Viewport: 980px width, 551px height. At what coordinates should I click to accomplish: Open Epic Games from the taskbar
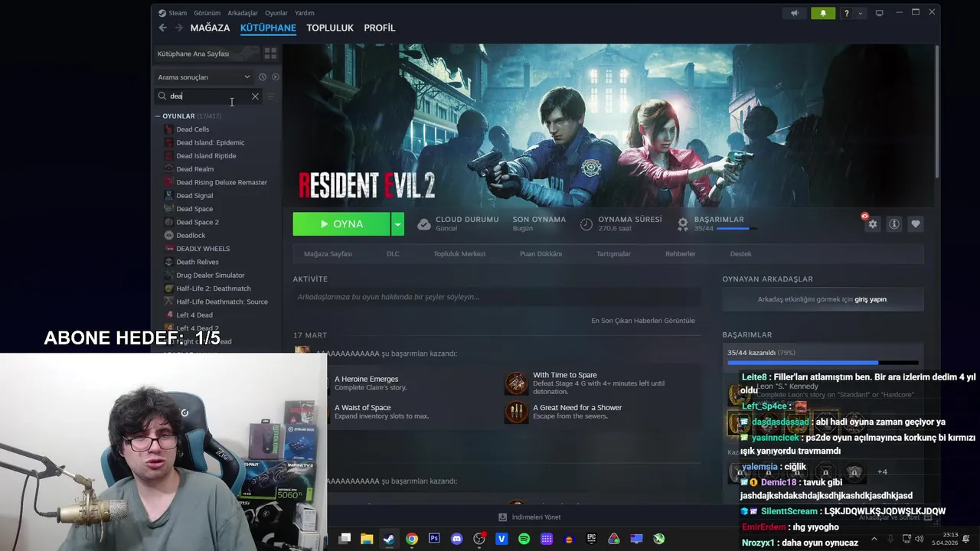pos(591,539)
